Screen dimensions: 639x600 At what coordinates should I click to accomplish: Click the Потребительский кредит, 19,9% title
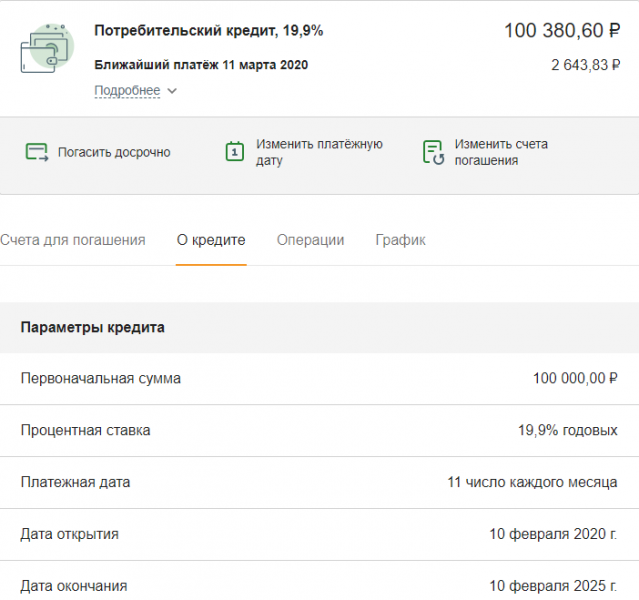(209, 31)
